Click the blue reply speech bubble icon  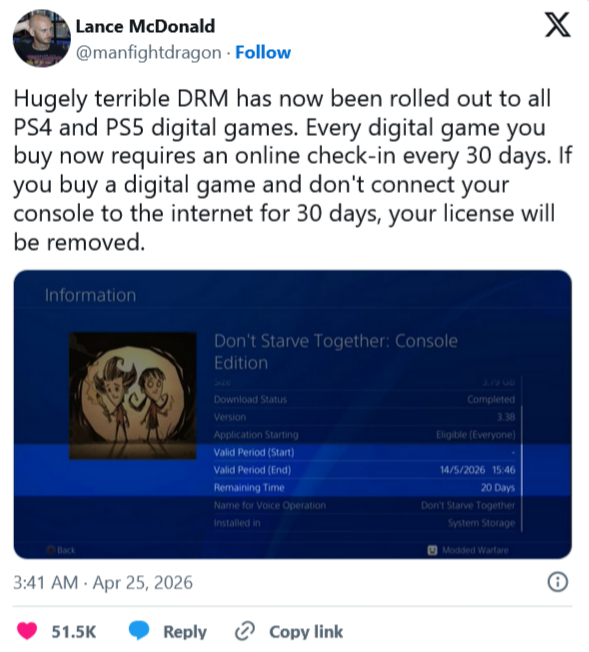click(x=139, y=630)
